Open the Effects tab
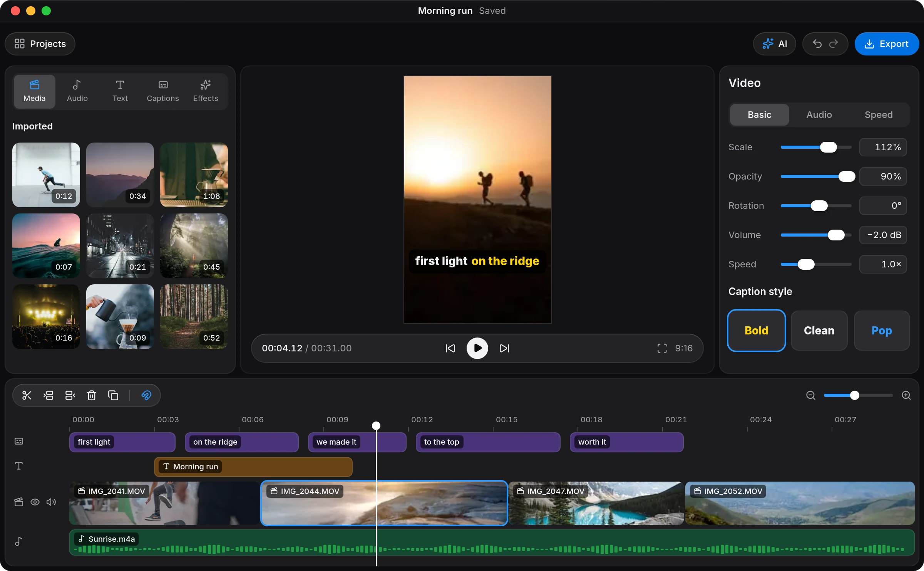Viewport: 924px width, 571px height. (206, 91)
